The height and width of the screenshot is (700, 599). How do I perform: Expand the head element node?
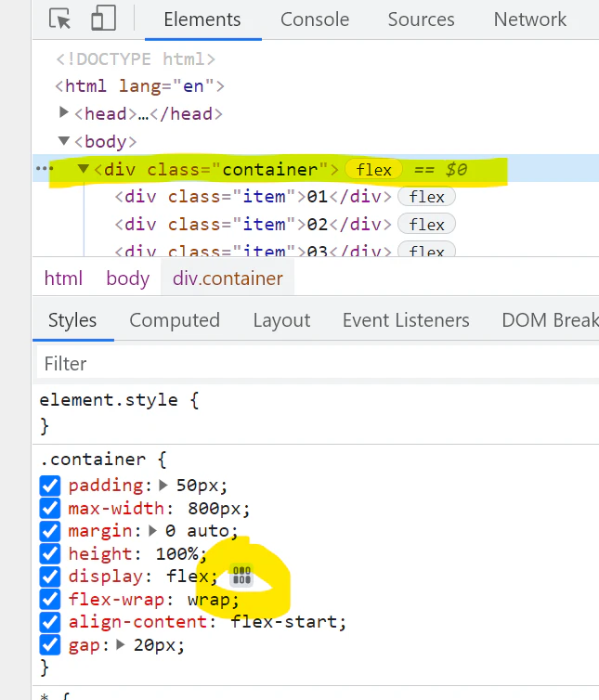[x=64, y=112]
